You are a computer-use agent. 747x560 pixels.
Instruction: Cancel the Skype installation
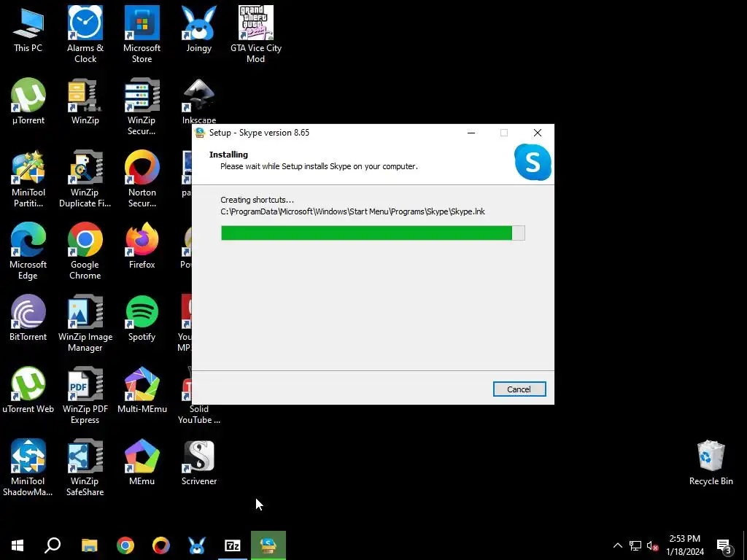coord(519,389)
